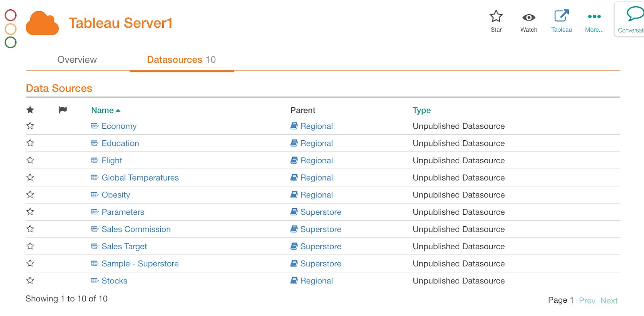Open the Stocks datasource link
Screen dimensions: 644x316
(x=114, y=281)
